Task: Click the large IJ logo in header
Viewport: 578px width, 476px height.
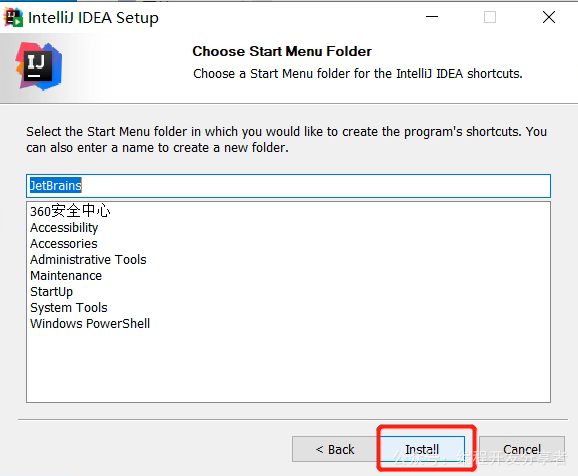Action: point(38,66)
